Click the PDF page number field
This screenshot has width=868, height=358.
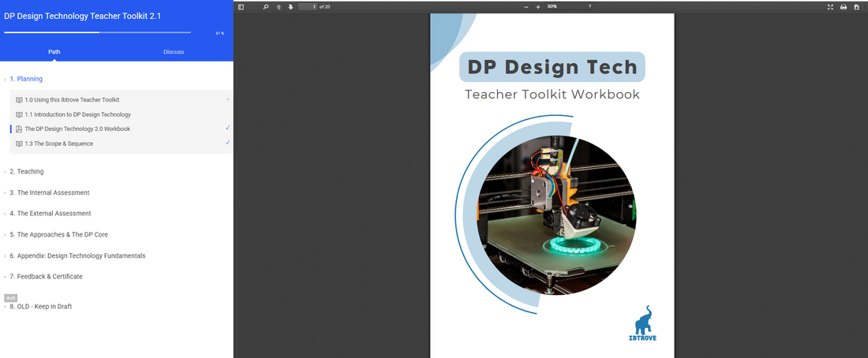point(308,7)
